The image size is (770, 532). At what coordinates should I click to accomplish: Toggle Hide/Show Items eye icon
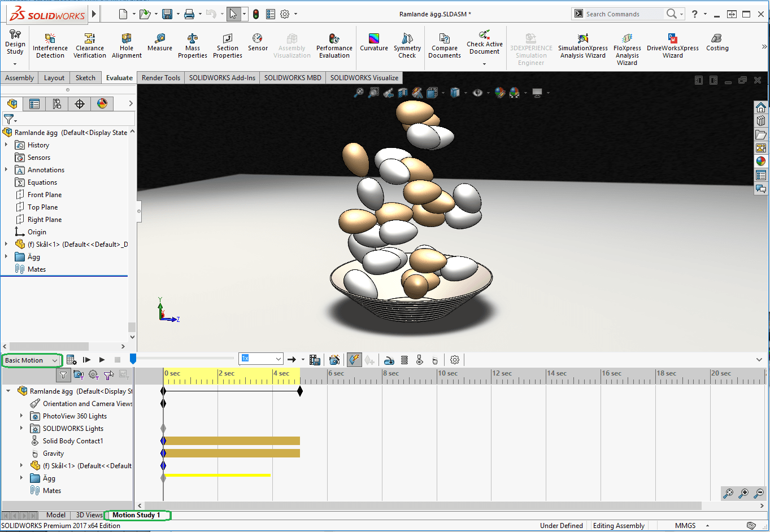[x=478, y=93]
